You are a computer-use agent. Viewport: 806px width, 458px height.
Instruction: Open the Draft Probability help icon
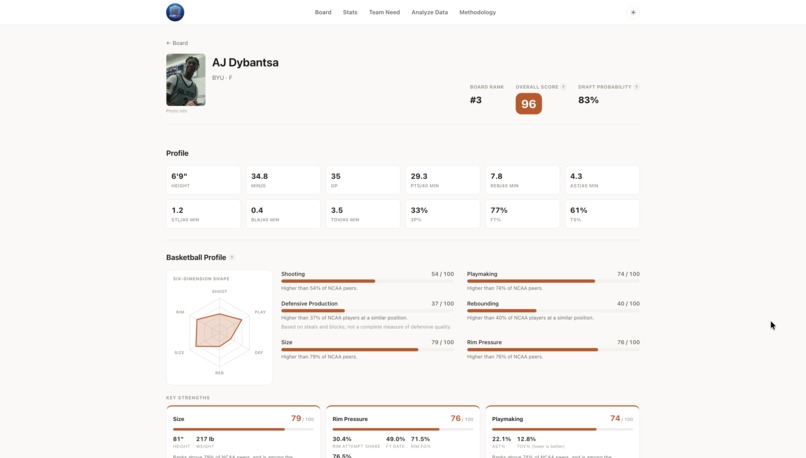coord(636,87)
